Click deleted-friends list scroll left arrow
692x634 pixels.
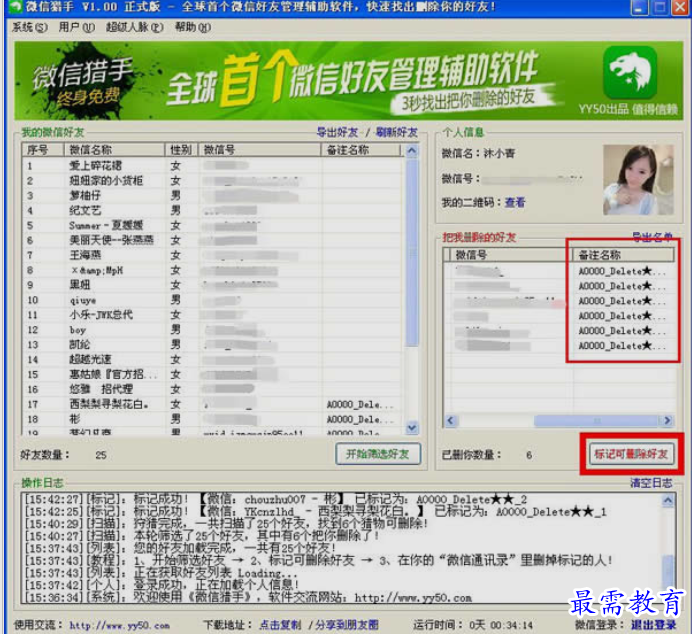click(450, 420)
